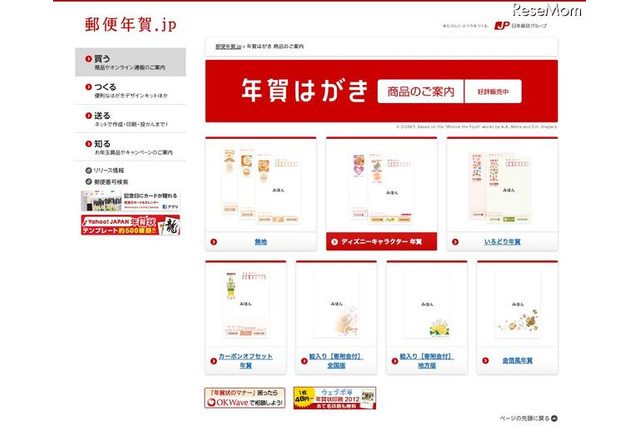This screenshot has width=640, height=426.
Task: Click the red arrow icon beside 買う
Action: coord(88,59)
